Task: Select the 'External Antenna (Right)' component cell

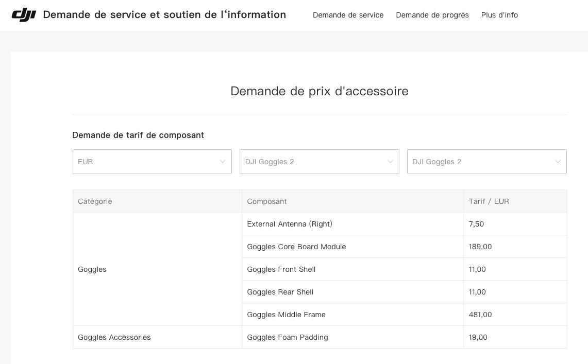Action: click(352, 224)
